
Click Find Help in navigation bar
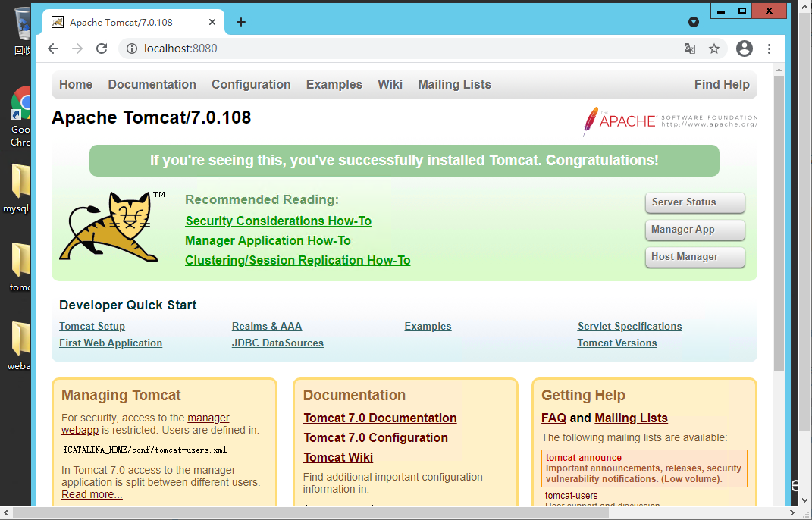coord(722,84)
